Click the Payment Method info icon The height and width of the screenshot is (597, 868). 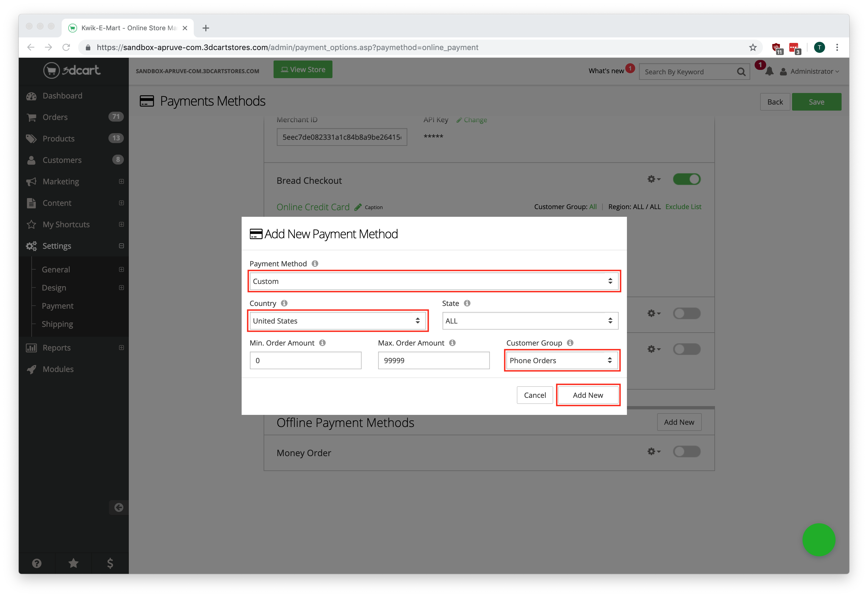click(x=315, y=264)
